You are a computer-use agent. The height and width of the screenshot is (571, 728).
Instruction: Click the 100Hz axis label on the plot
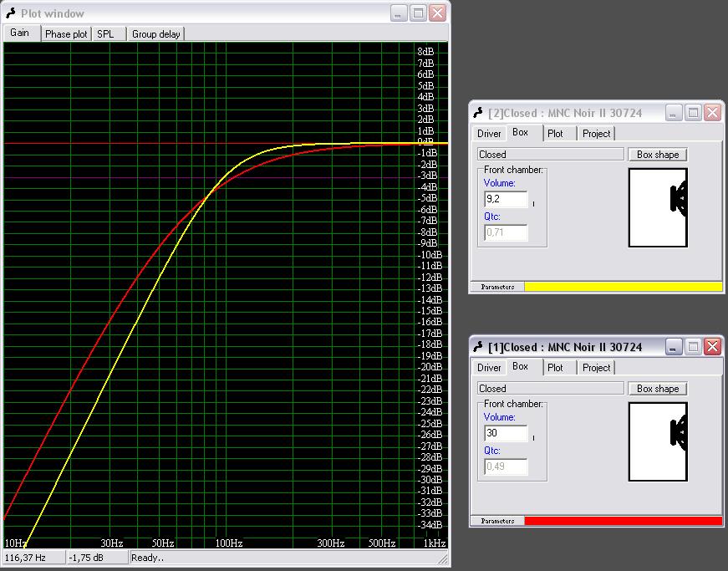point(228,543)
